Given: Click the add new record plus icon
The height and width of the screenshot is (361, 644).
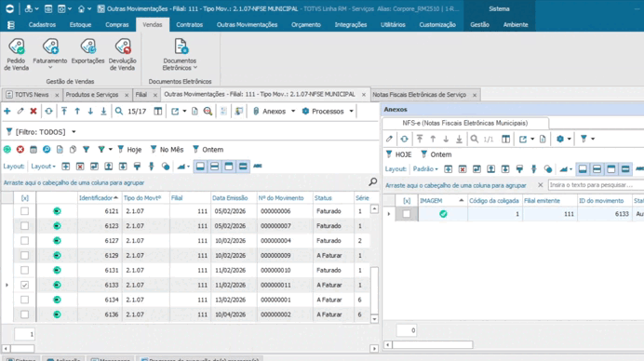Looking at the screenshot, I should coord(7,112).
